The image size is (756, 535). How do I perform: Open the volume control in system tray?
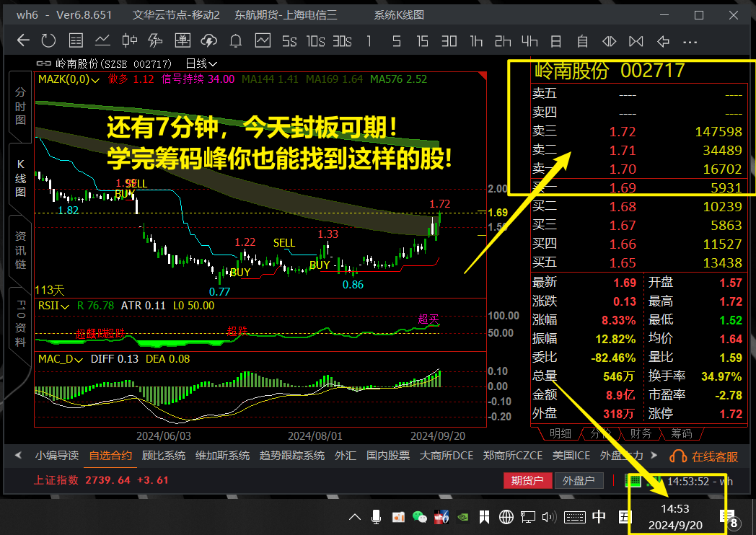pyautogui.click(x=549, y=517)
